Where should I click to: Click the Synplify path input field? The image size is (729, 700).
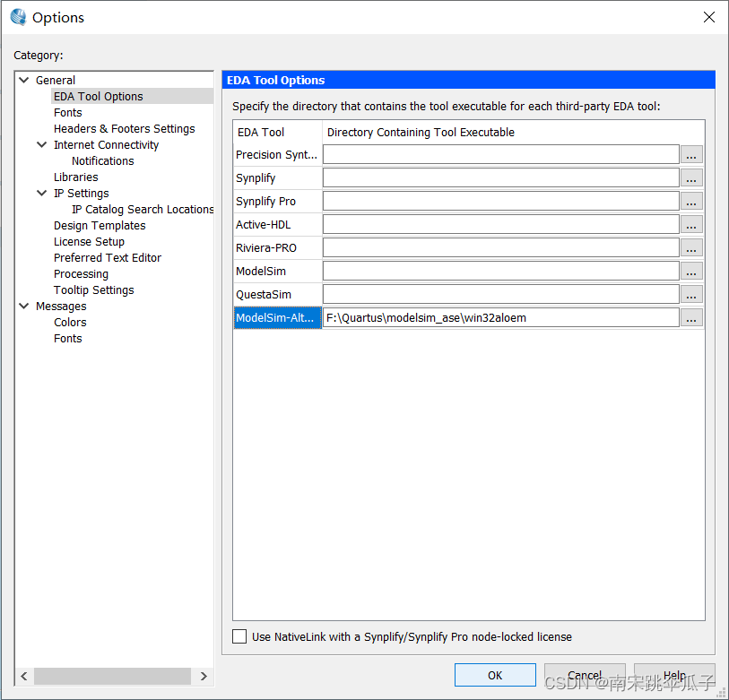click(501, 177)
